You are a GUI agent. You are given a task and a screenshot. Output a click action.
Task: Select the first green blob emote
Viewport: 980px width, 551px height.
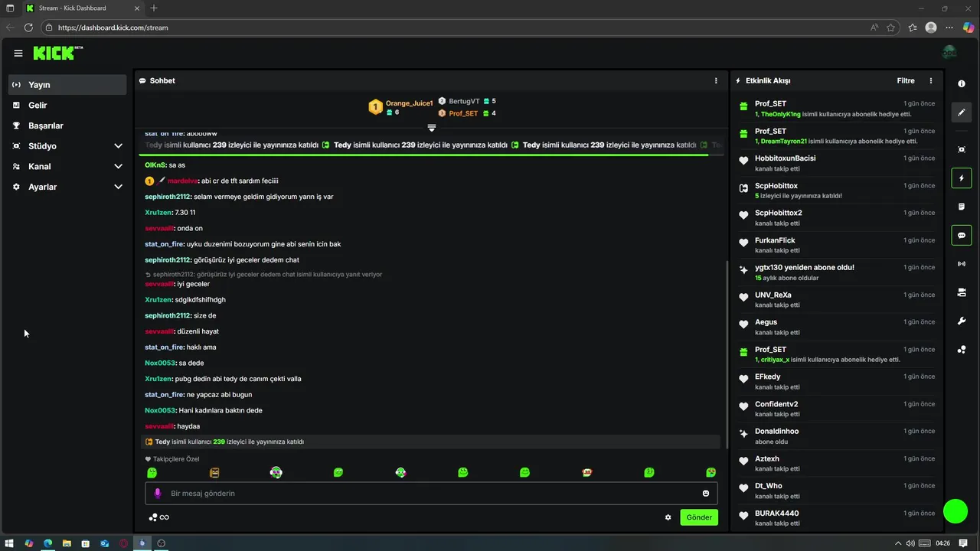point(152,473)
